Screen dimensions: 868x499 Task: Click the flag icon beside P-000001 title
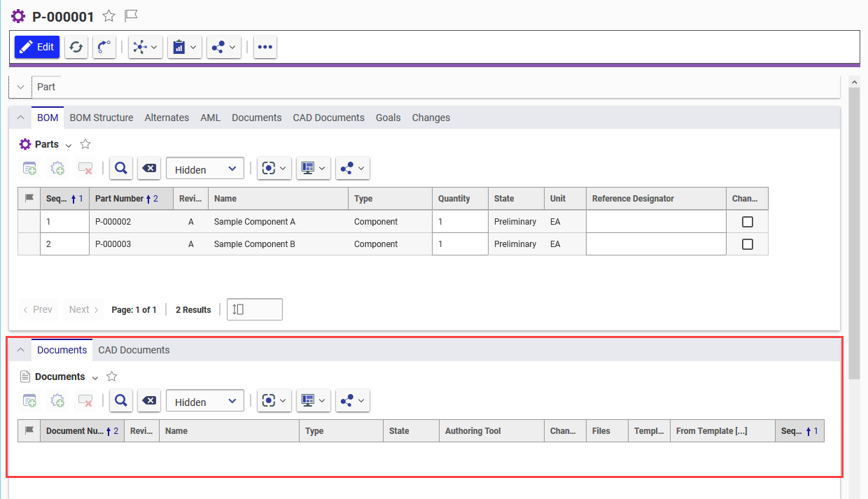click(x=131, y=16)
